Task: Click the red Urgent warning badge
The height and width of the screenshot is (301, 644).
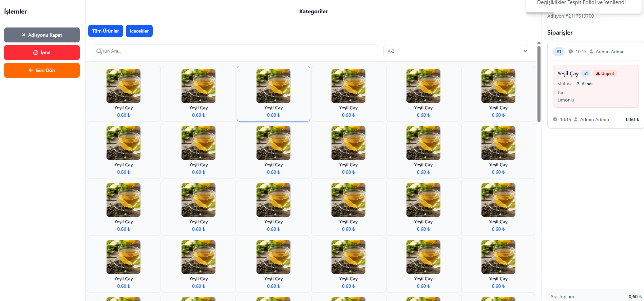Action: tap(605, 74)
